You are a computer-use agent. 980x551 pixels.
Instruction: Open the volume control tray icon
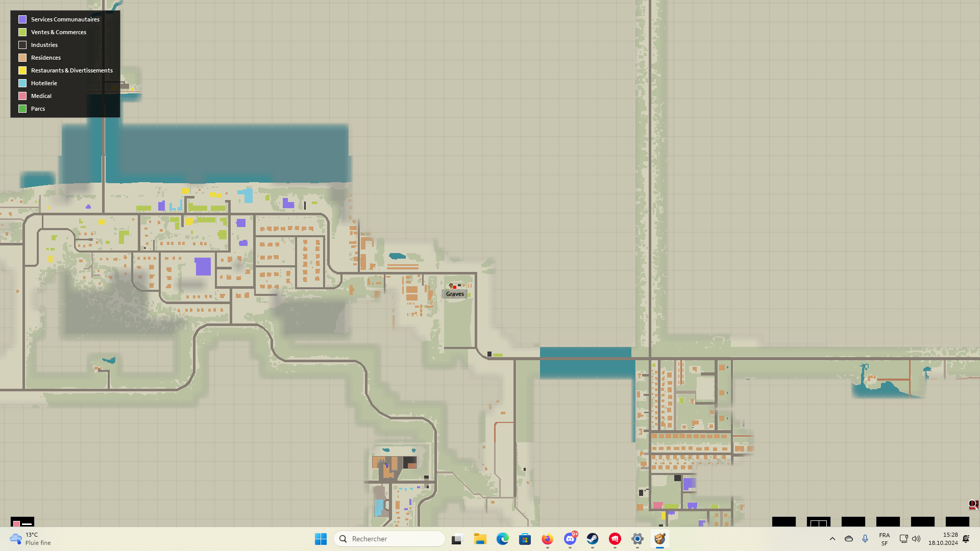[x=916, y=539]
